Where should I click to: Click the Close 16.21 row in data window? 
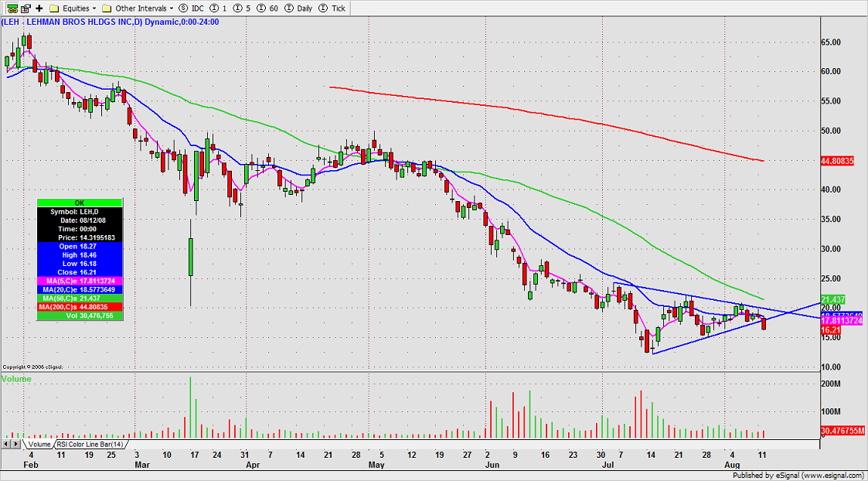(80, 272)
